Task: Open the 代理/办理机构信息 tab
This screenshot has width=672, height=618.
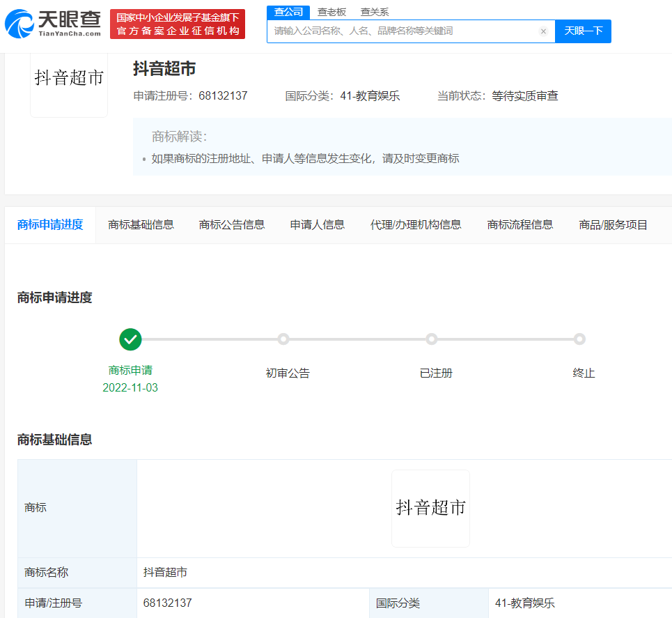Action: click(416, 224)
